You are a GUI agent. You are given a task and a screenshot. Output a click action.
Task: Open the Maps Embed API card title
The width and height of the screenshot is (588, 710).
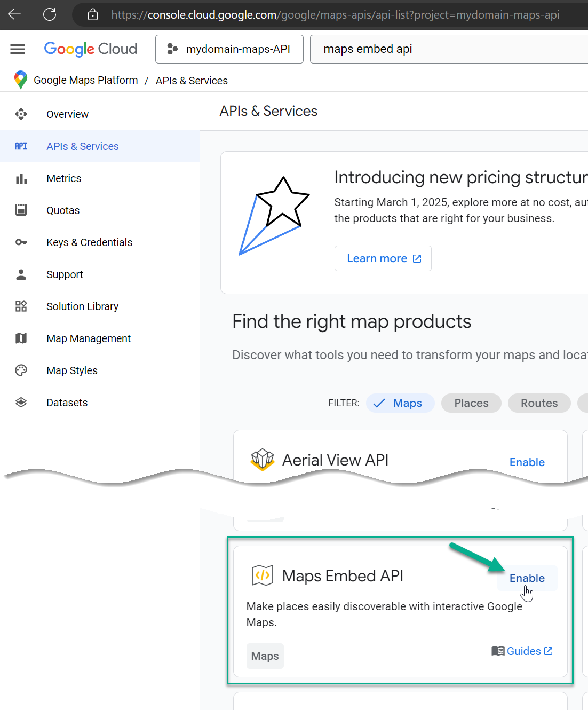(x=343, y=576)
